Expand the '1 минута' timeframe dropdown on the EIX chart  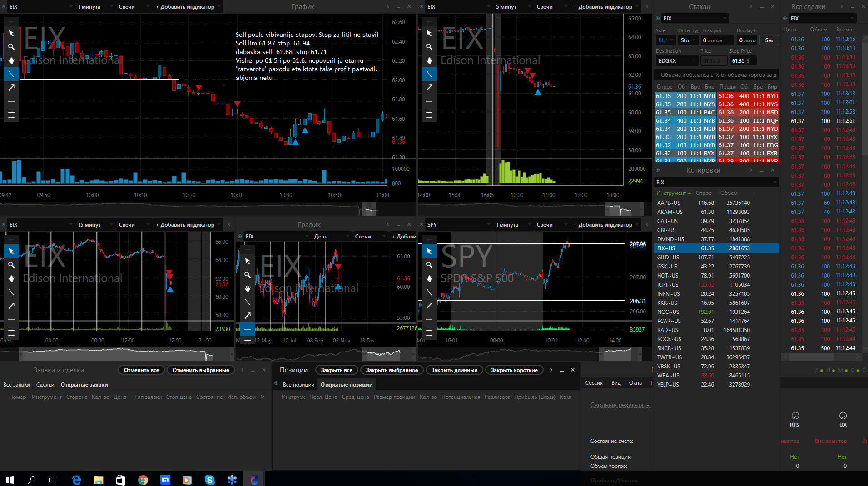click(x=94, y=7)
